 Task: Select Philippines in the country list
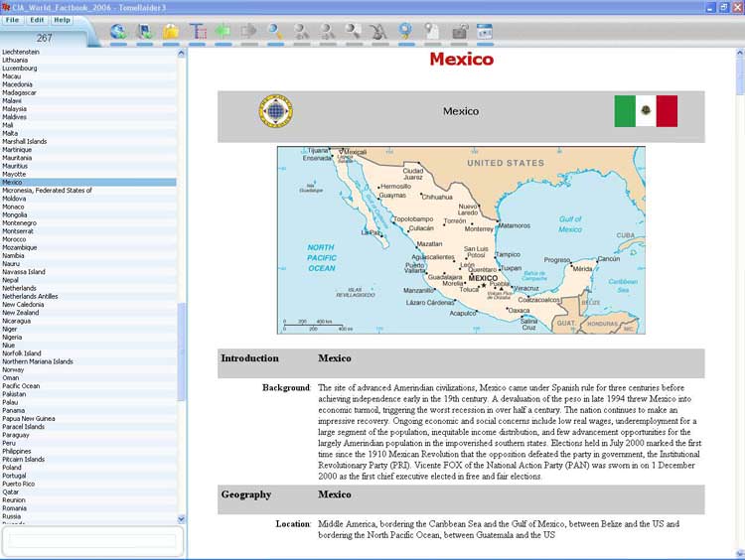tap(17, 451)
